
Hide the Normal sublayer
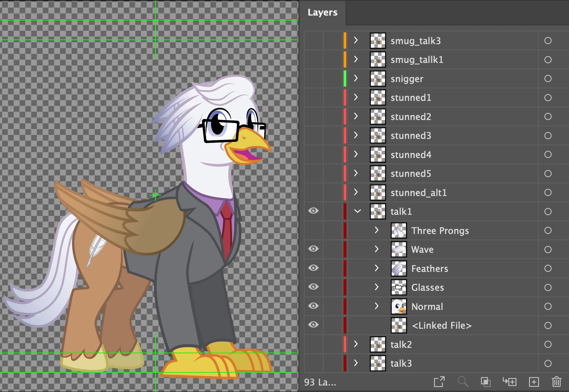pos(313,306)
